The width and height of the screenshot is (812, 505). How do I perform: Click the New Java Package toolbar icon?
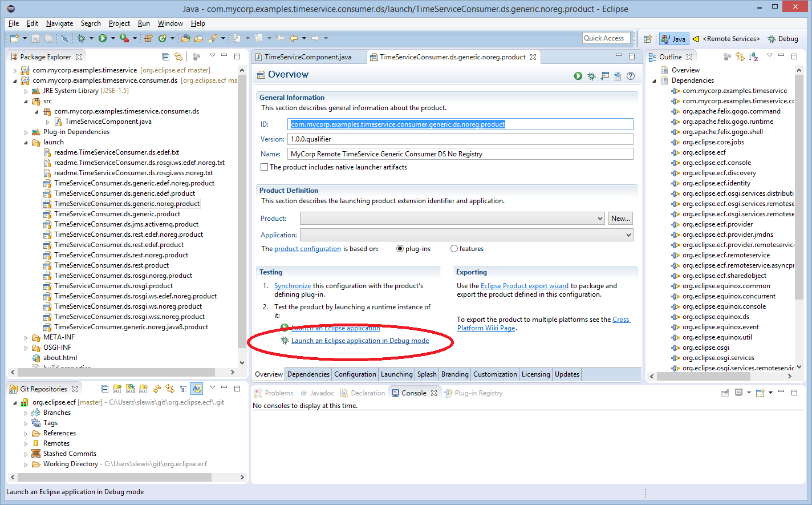[x=148, y=38]
